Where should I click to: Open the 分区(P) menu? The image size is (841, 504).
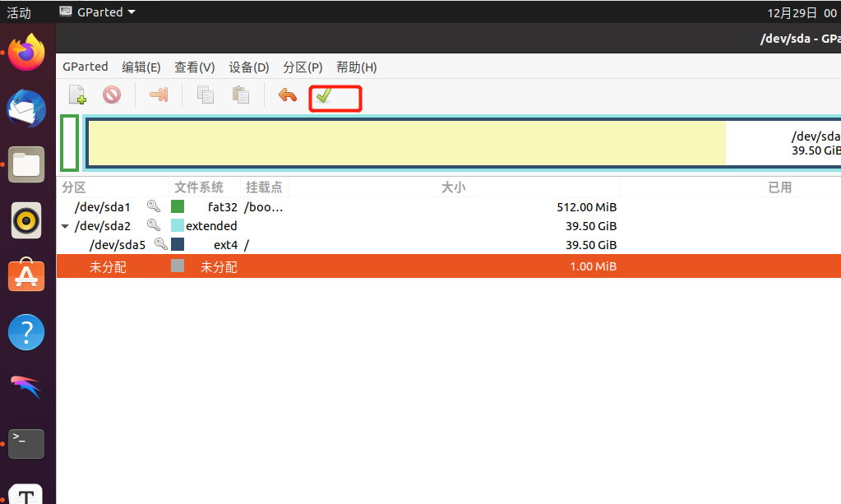point(303,67)
